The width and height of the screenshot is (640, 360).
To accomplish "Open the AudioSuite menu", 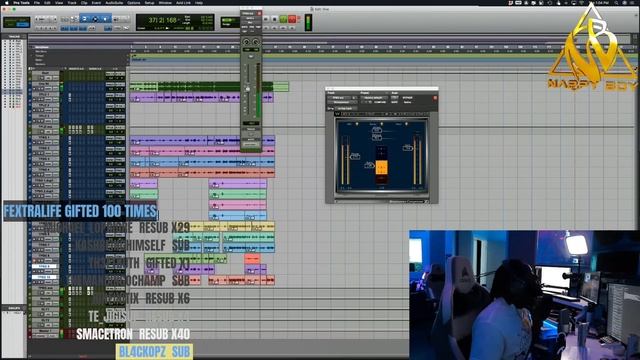I will 114,2.
